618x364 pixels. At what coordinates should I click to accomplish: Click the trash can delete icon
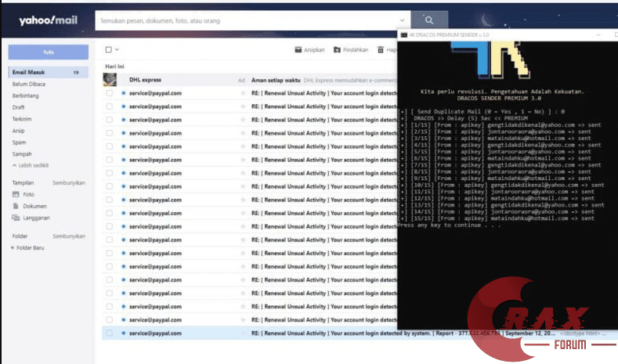coord(381,49)
